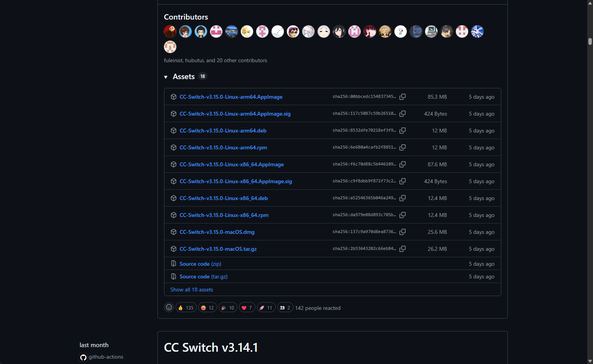Toggle hooray reaction with 10
Image resolution: width=593 pixels, height=364 pixels.
(x=228, y=308)
